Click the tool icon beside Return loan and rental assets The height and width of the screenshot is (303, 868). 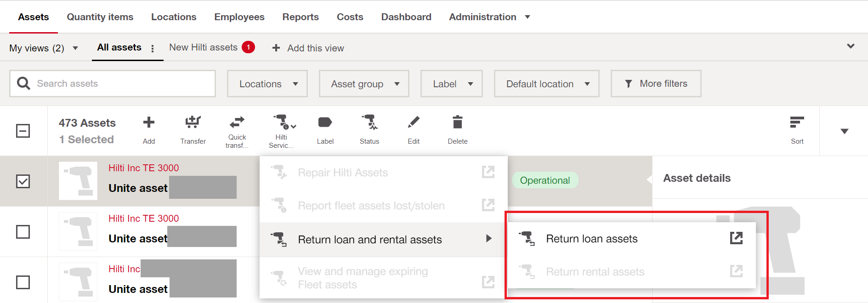click(x=278, y=239)
